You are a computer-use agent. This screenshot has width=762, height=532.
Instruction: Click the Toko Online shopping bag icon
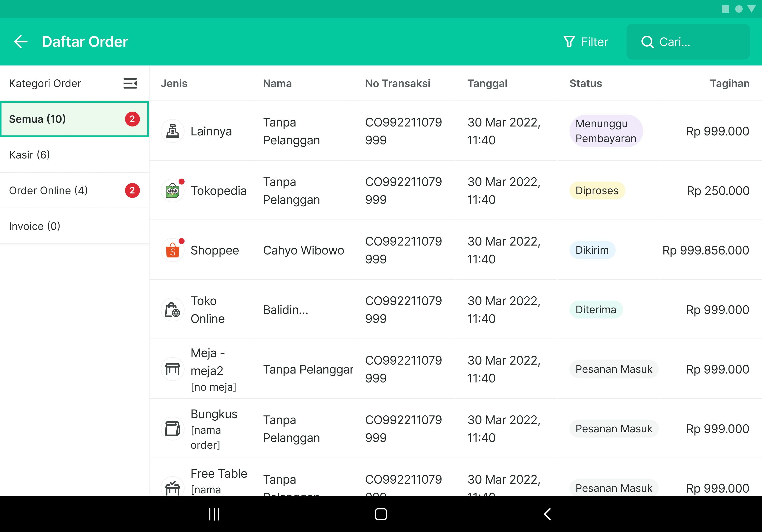click(x=173, y=310)
